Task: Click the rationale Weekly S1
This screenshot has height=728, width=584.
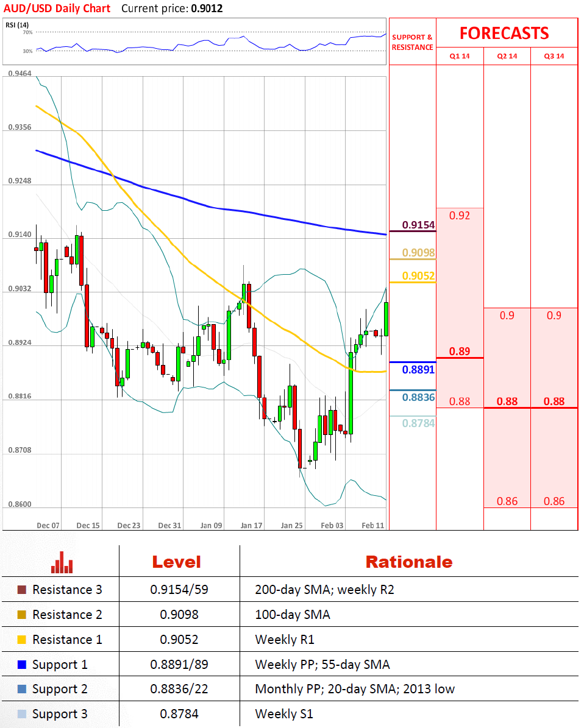Action: coord(284,714)
